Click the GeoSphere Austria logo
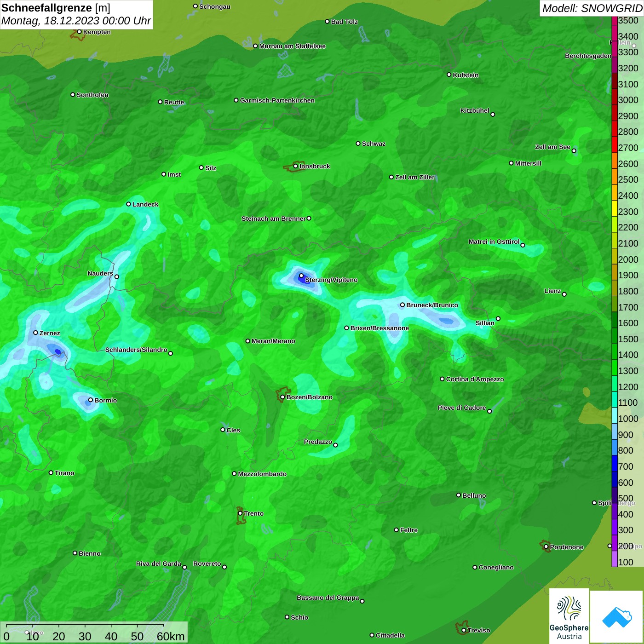Screen dimensions: 644x644 pyautogui.click(x=569, y=615)
